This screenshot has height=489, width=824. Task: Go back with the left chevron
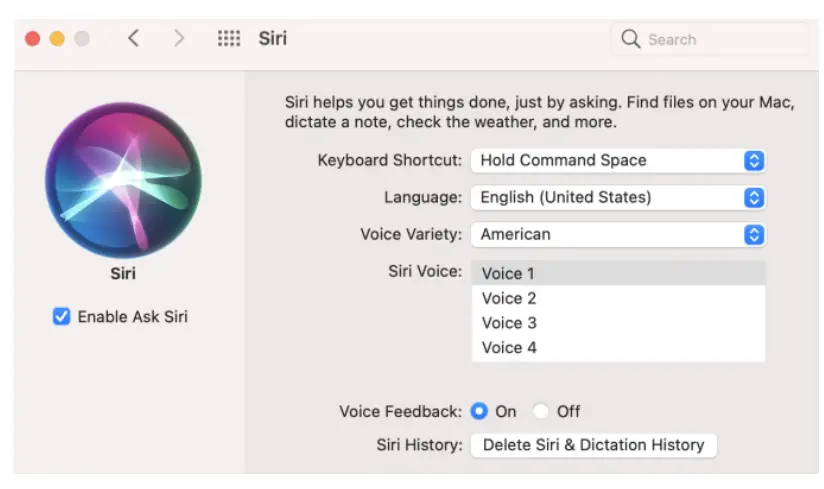coord(133,38)
